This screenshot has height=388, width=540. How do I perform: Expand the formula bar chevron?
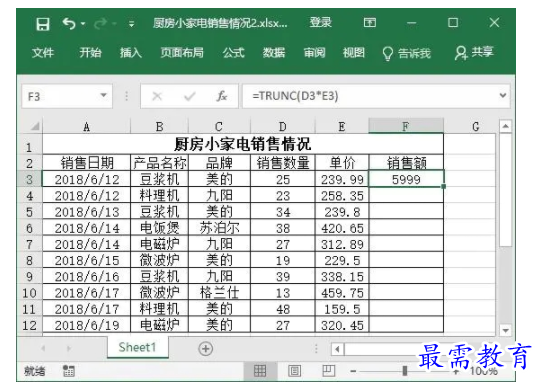click(x=503, y=95)
